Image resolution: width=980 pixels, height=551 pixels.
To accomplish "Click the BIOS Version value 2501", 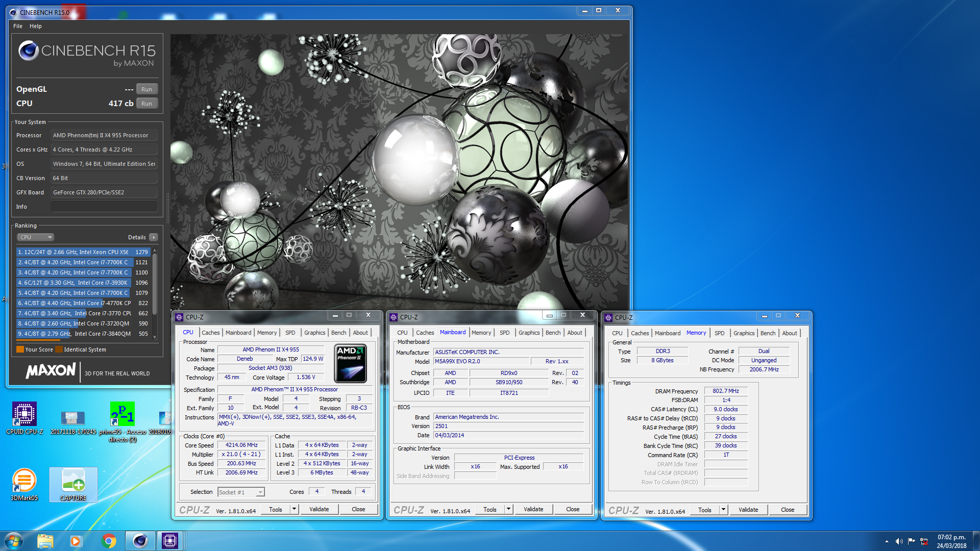I will [x=508, y=427].
